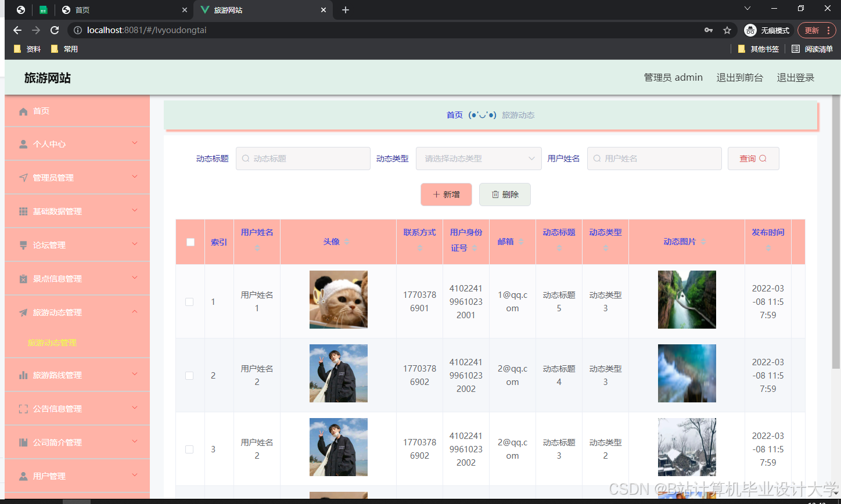Click the 管理员 admin label

(x=673, y=77)
